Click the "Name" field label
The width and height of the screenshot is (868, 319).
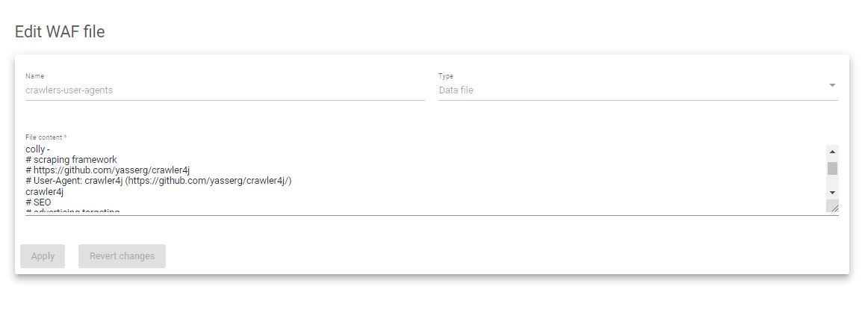[34, 76]
